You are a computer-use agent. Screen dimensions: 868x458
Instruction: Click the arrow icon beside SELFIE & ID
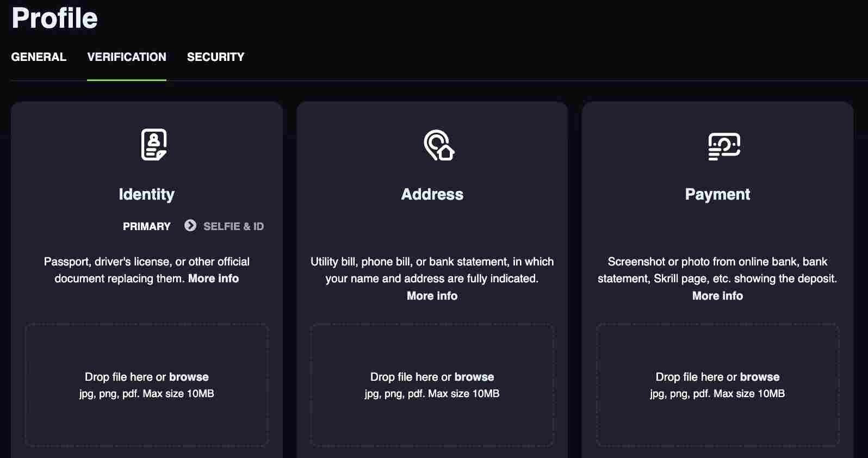tap(190, 226)
